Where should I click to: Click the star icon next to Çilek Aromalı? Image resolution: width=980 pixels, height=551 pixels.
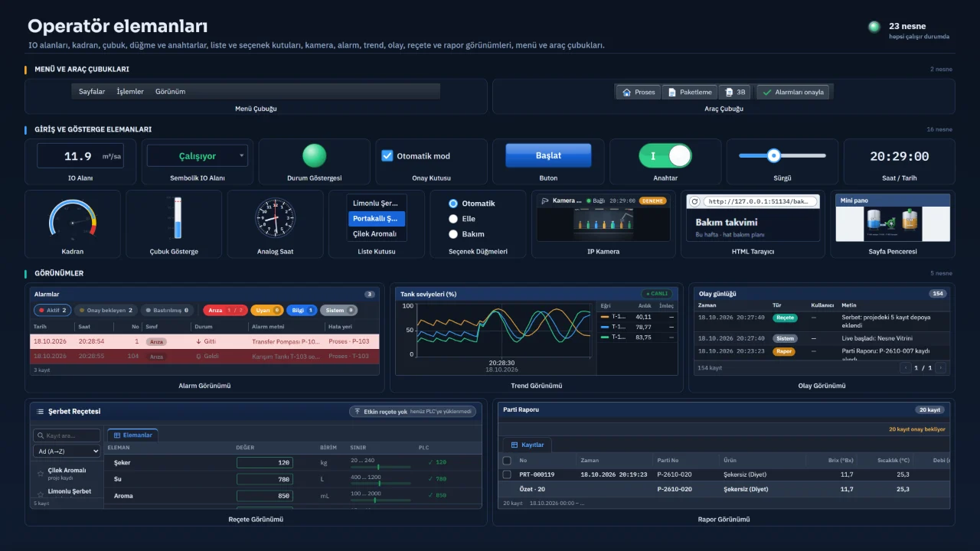[41, 474]
